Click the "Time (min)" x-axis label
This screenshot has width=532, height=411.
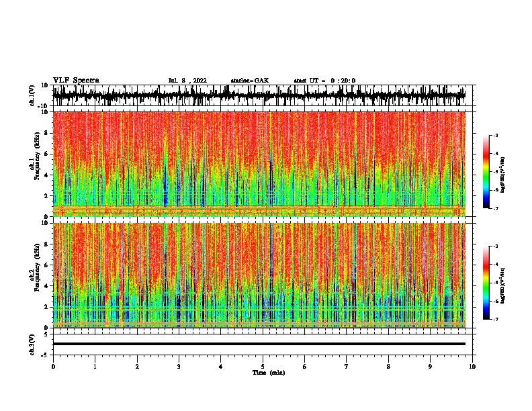pyautogui.click(x=269, y=373)
